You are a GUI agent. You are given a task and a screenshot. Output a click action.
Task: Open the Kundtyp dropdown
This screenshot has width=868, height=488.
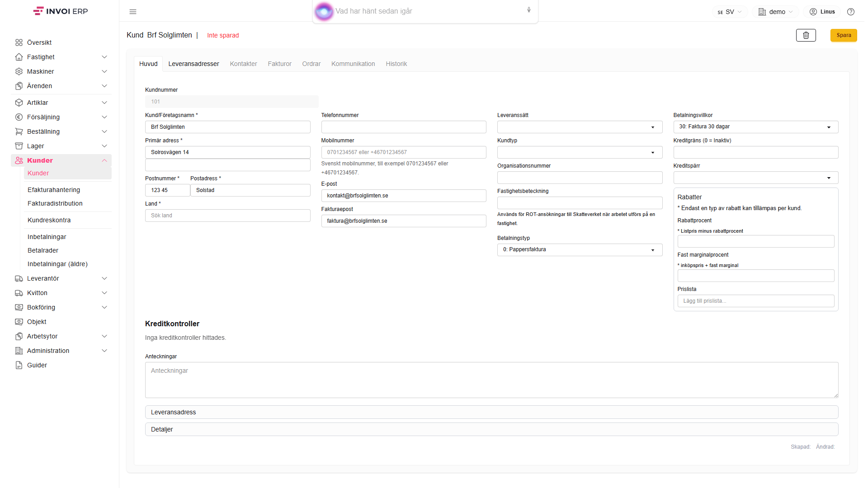coord(580,152)
